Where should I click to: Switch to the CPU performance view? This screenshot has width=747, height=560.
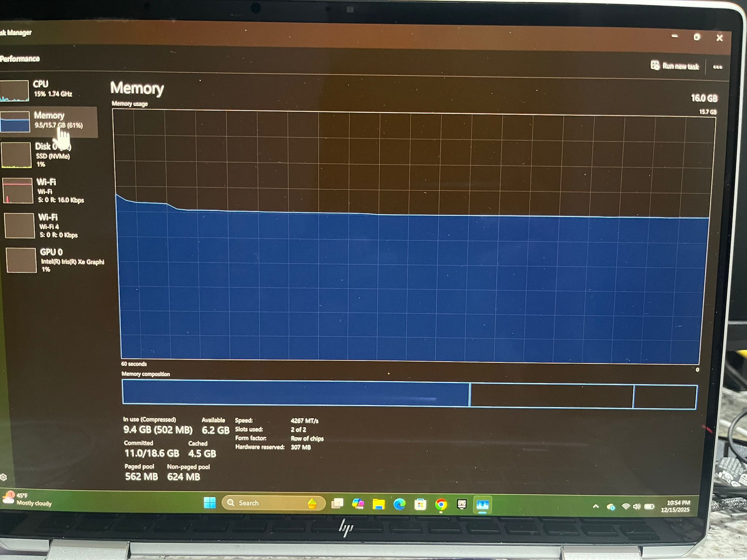pyautogui.click(x=51, y=89)
